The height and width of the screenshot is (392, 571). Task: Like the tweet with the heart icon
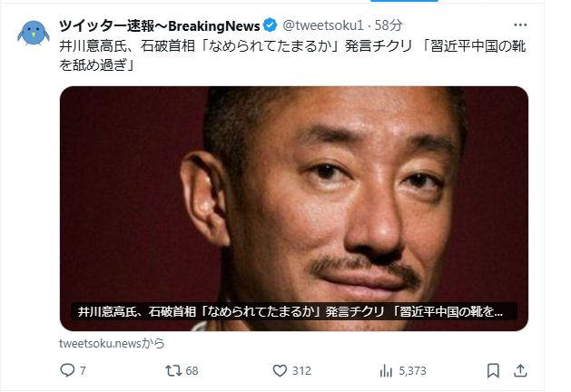[280, 370]
